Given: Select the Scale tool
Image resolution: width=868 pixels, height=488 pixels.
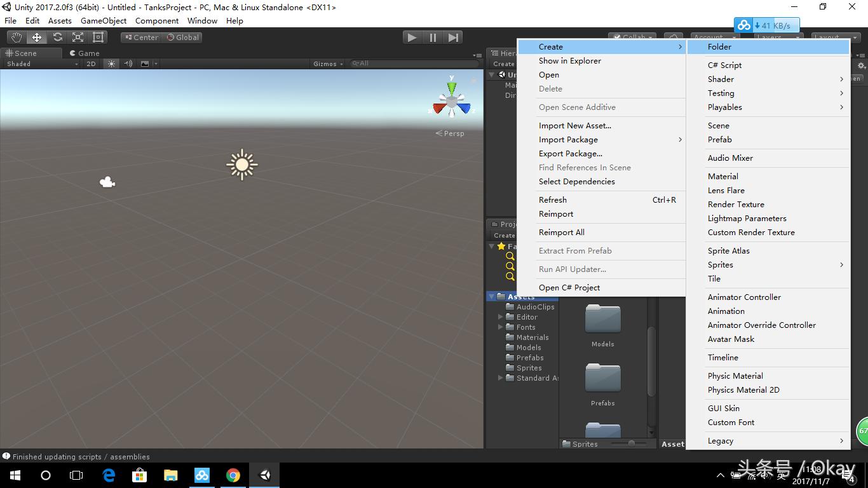Looking at the screenshot, I should click(77, 37).
